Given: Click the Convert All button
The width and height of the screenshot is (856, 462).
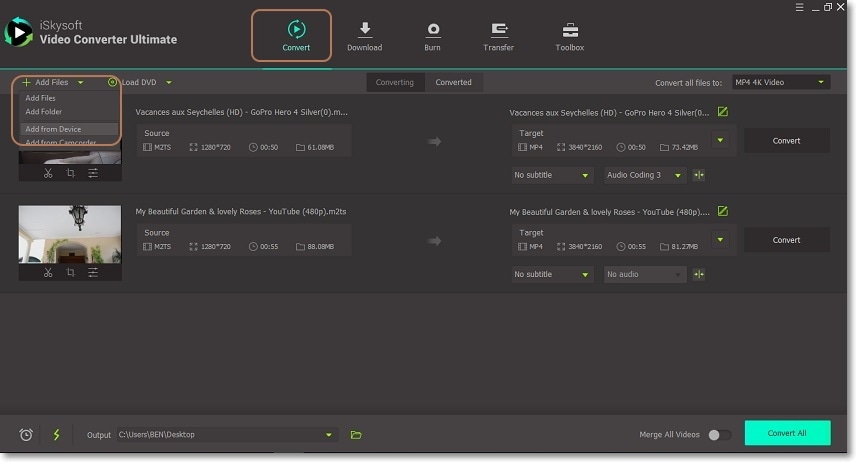Looking at the screenshot, I should click(x=787, y=433).
